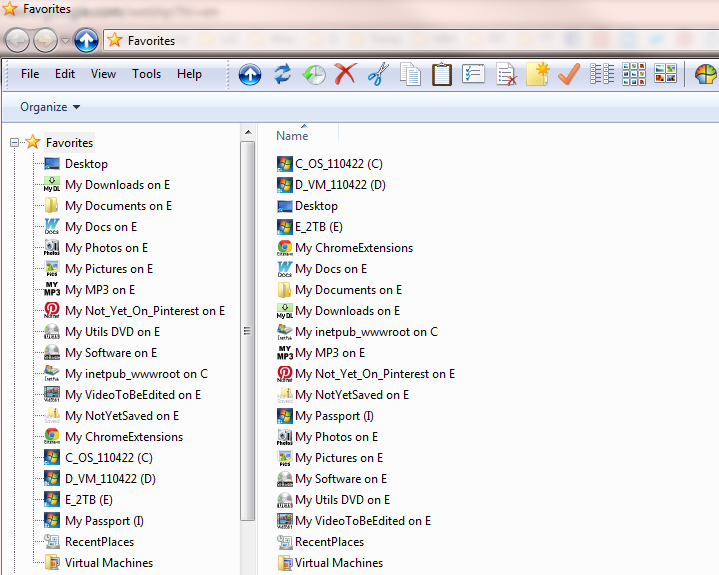719x575 pixels.
Task: Select My Utils DVD on E in tree
Action: click(112, 332)
